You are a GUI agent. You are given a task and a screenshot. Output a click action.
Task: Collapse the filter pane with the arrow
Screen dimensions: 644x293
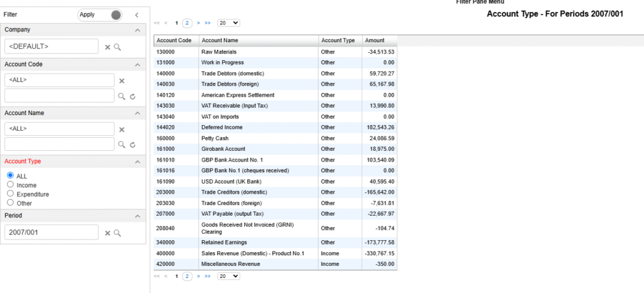coord(136,15)
